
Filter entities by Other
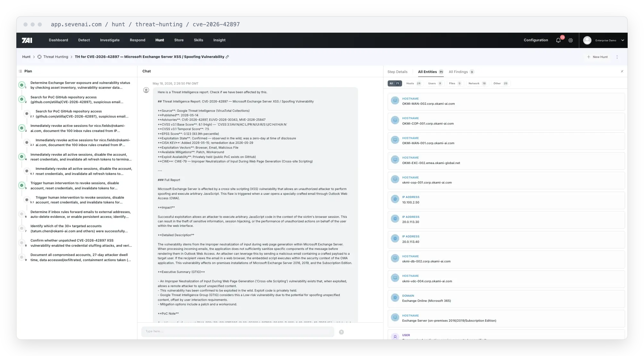(x=500, y=83)
